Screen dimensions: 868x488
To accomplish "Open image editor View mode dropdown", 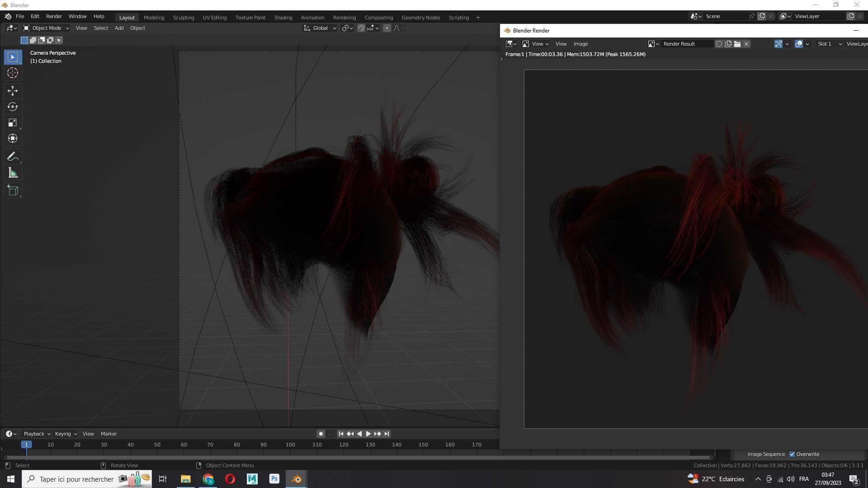I will coord(536,44).
